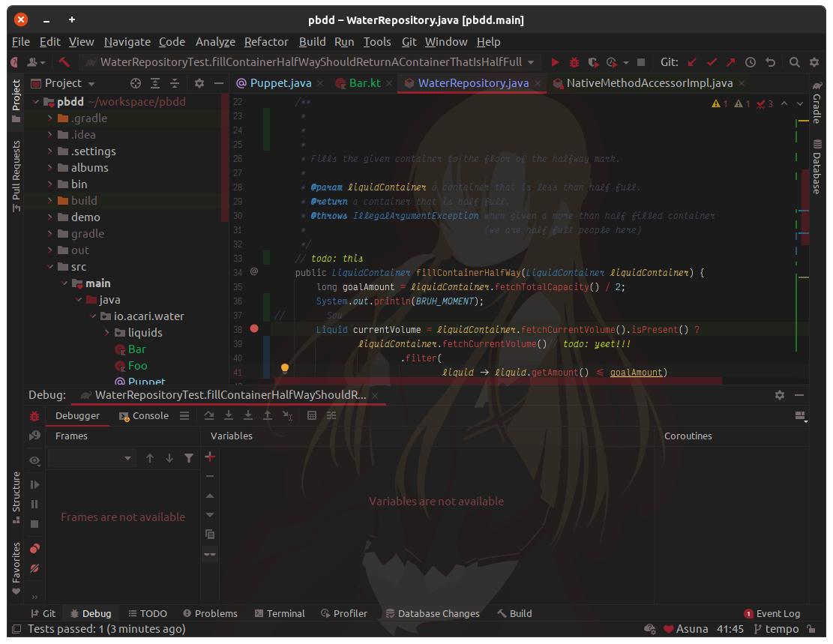Open the Refactor menu
This screenshot has height=644, width=833.
click(x=266, y=42)
